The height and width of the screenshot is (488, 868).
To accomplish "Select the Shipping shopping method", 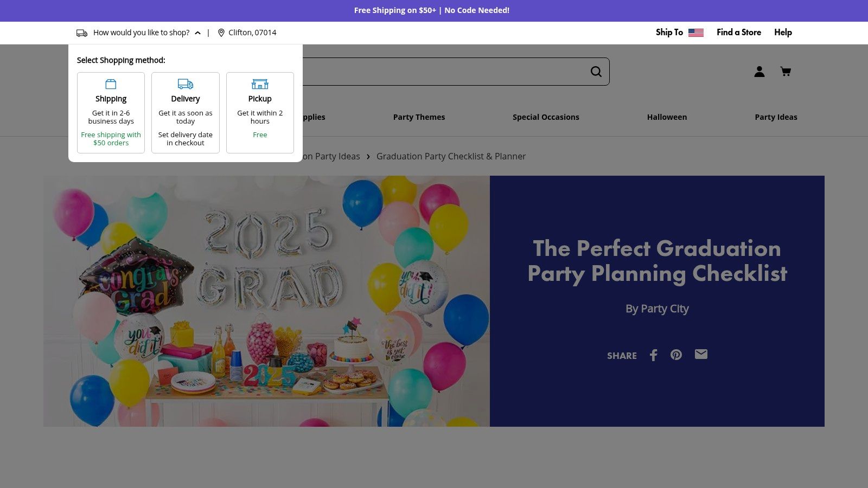I will click(111, 113).
